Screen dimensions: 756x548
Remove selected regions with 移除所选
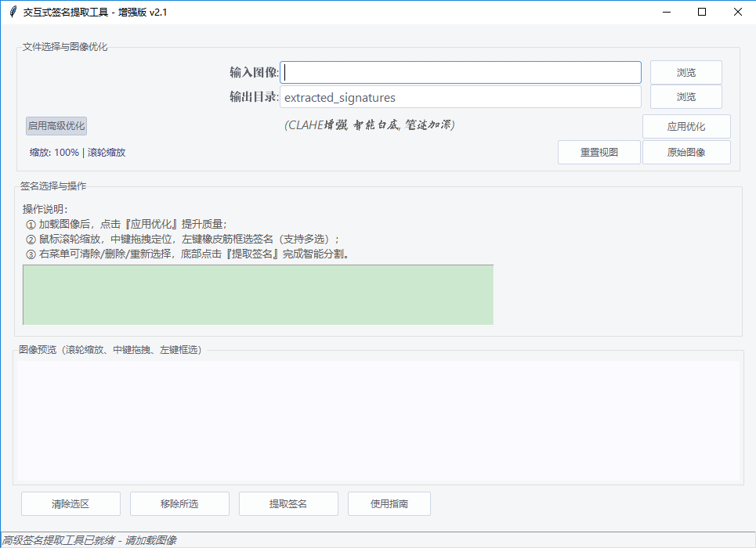(x=179, y=503)
